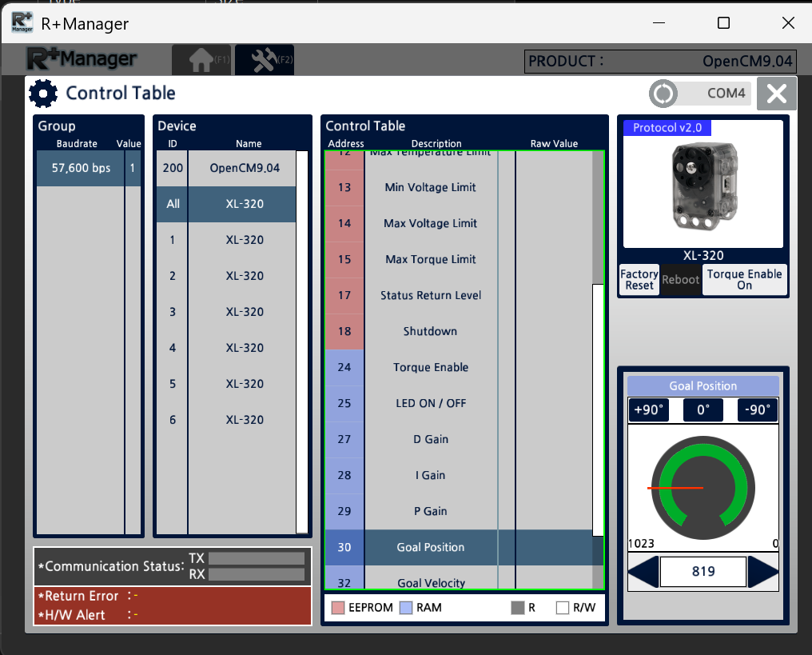Select the I Gain row

459,475
